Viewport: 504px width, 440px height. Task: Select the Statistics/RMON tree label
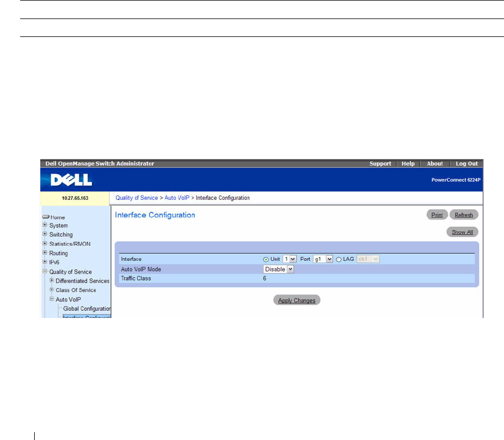point(70,244)
